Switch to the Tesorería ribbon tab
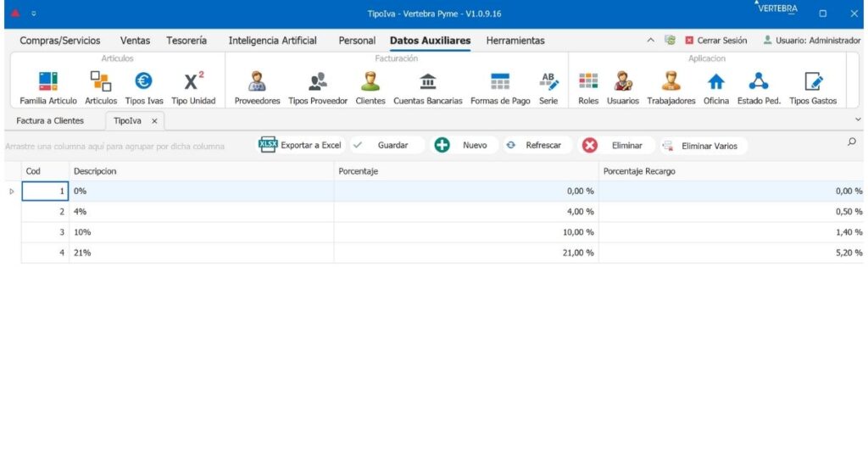This screenshot has width=868, height=466. 186,41
